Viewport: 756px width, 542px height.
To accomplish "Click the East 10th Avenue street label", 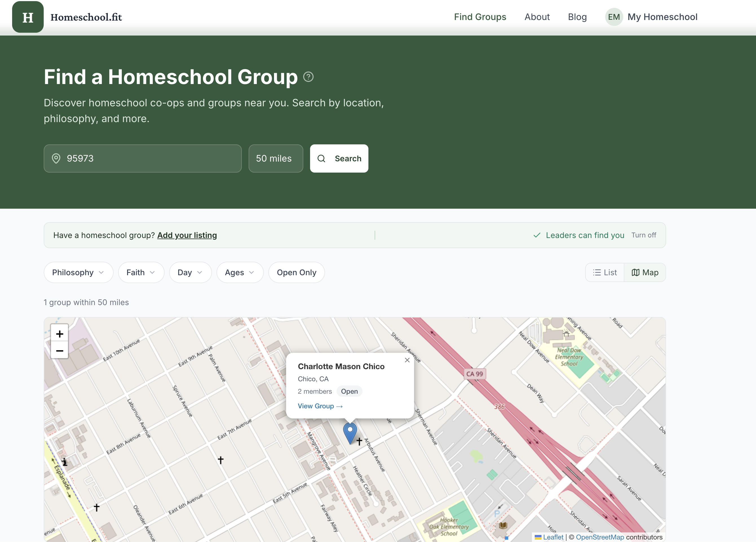I will click(x=121, y=350).
